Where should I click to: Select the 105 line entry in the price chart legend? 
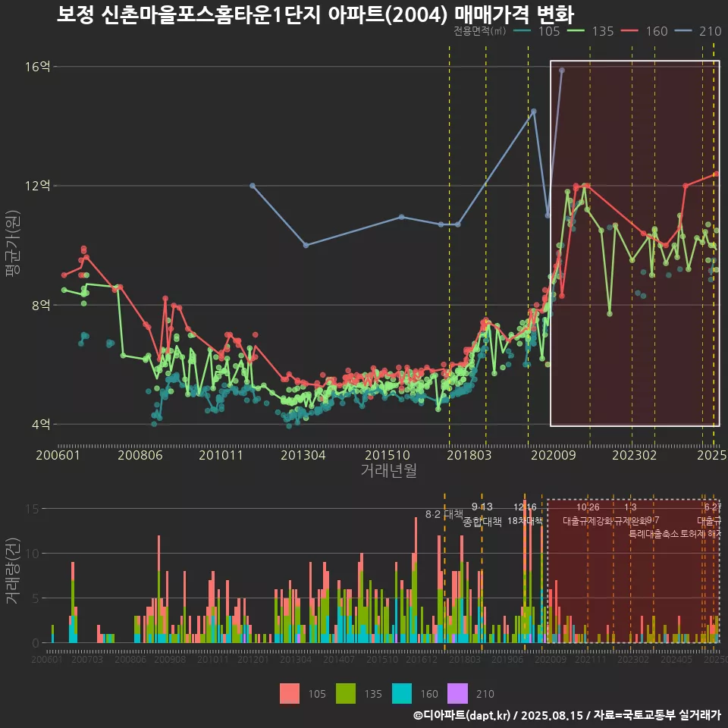(x=537, y=31)
